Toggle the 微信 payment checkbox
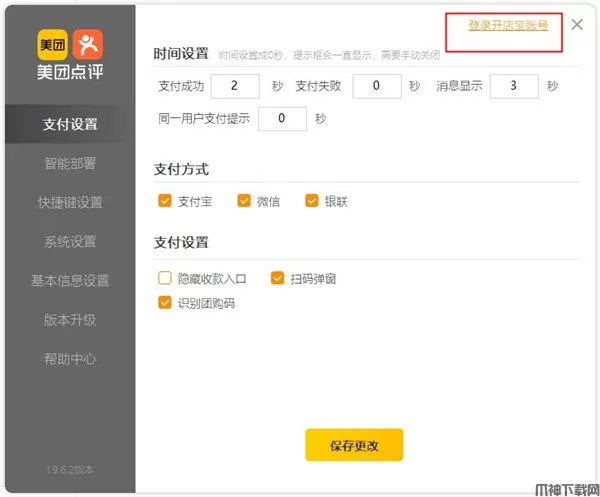This screenshot has width=600, height=497. [244, 201]
